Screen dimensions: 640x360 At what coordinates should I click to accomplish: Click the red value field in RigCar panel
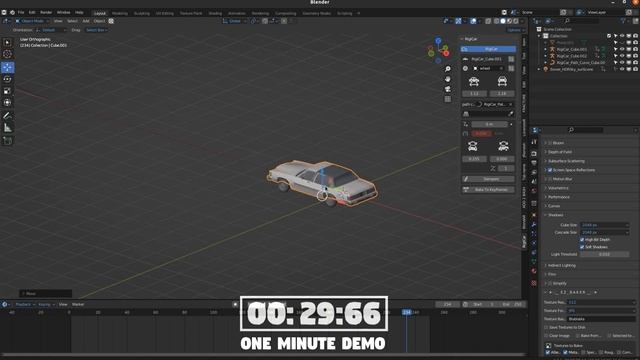pyautogui.click(x=482, y=133)
